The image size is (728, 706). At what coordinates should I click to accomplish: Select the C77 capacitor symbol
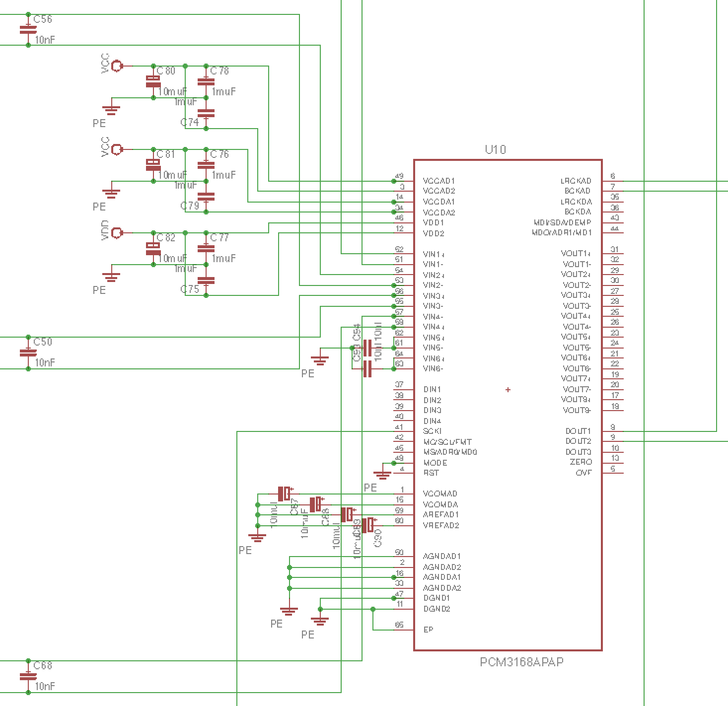(x=206, y=248)
